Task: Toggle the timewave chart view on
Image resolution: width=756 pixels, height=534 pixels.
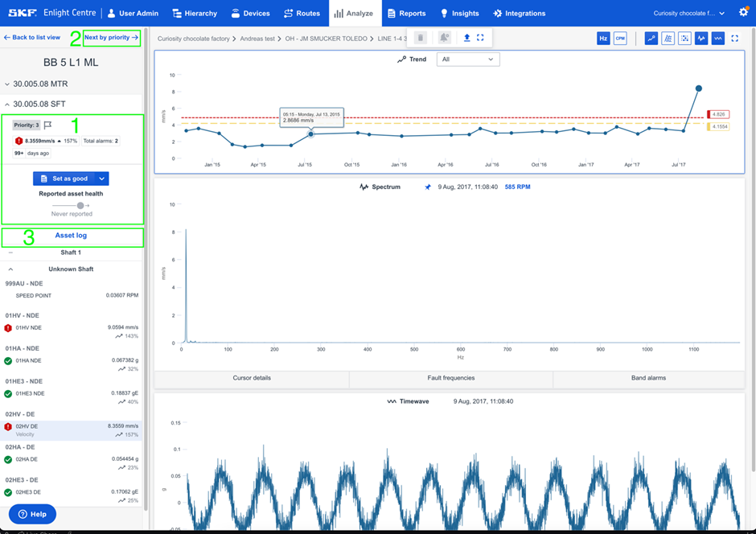Action: click(717, 38)
